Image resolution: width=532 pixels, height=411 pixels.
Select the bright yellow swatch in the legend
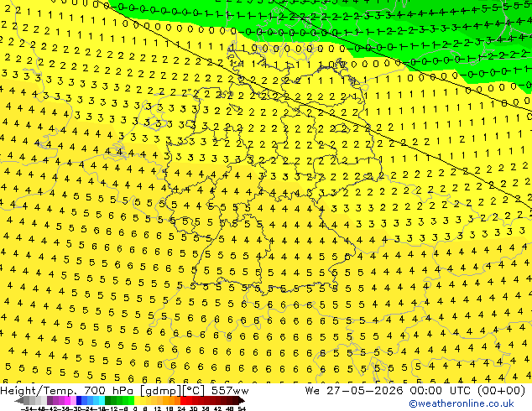pos(137,401)
